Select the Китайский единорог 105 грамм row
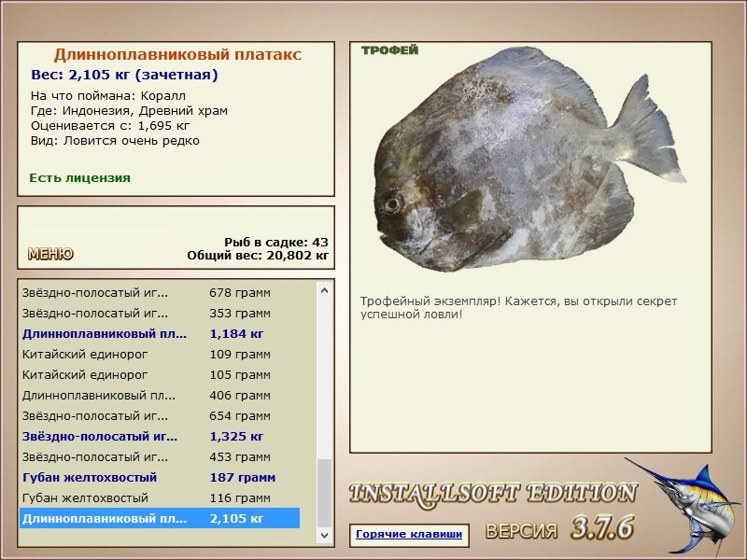Screen dimensions: 747x560 coord(160,375)
